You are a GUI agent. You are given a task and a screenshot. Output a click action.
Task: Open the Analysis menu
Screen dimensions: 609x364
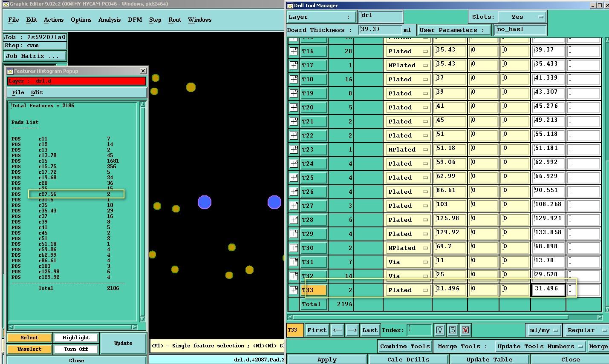[110, 20]
